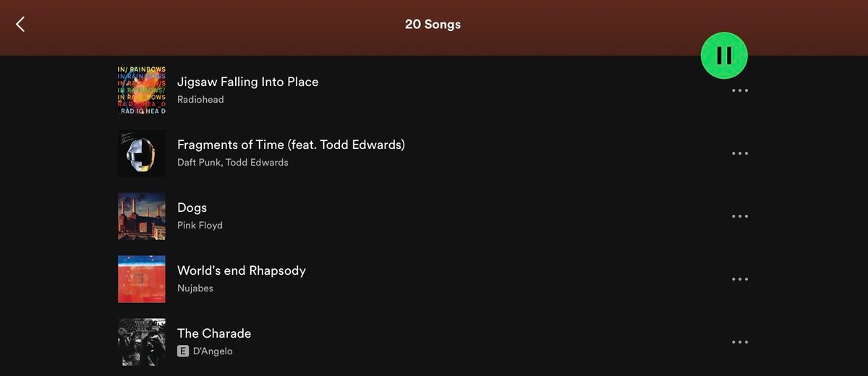
Task: Pause playback with the green button
Action: click(723, 56)
